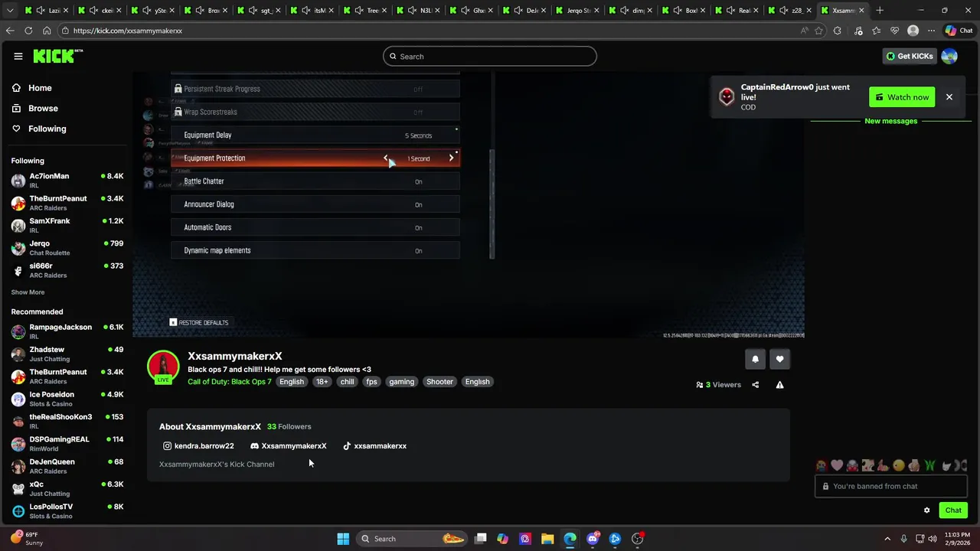Switch to the Real browser tab
This screenshot has width=980, height=551.
click(736, 10)
